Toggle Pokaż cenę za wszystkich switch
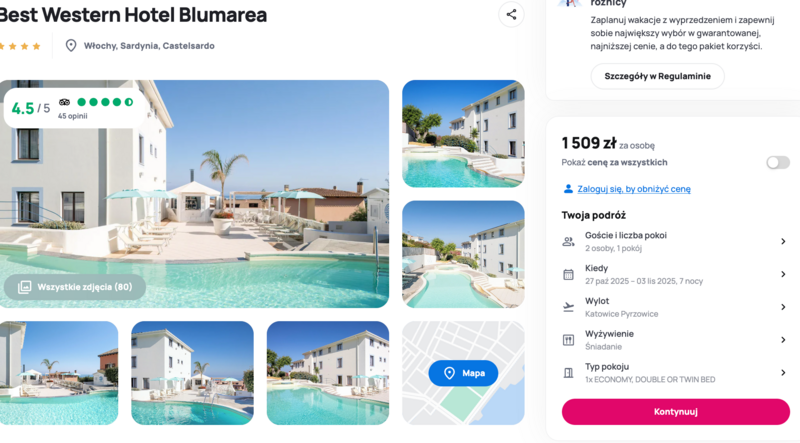Viewport: 800px width, 443px height. 778,162
